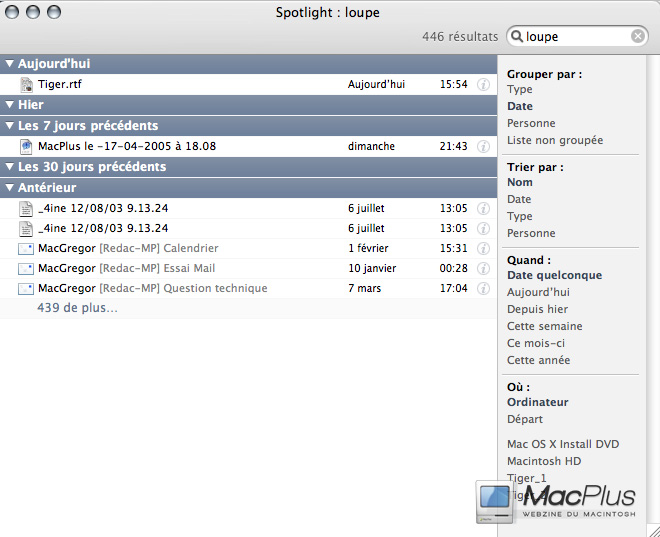This screenshot has height=537, width=660.
Task: Collapse the Antérieur group
Action: pyautogui.click(x=10, y=187)
